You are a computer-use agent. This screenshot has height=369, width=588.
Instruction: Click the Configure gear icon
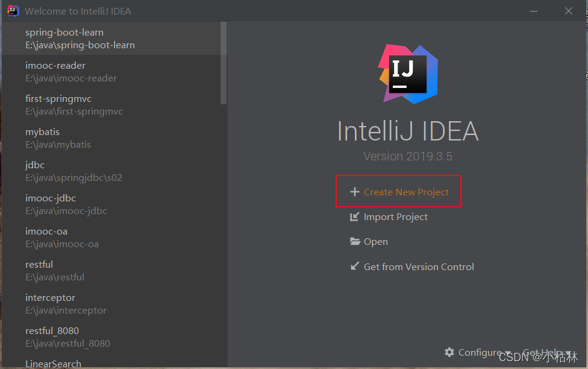pyautogui.click(x=449, y=352)
